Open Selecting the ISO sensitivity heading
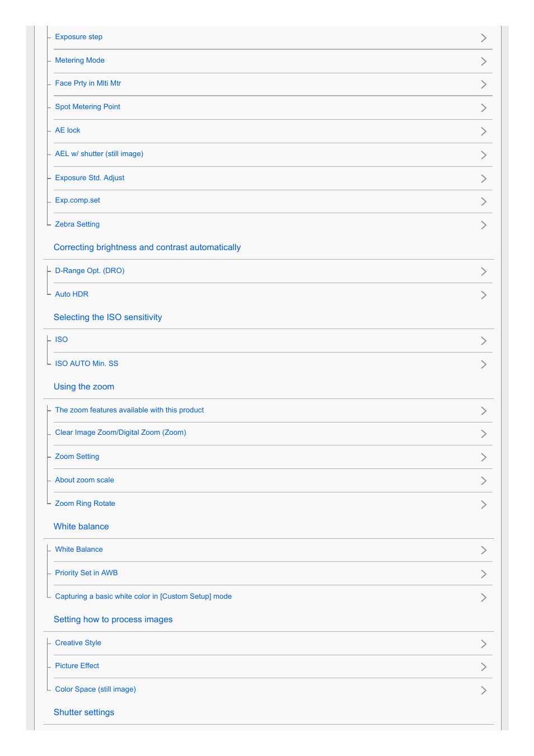 point(108,317)
